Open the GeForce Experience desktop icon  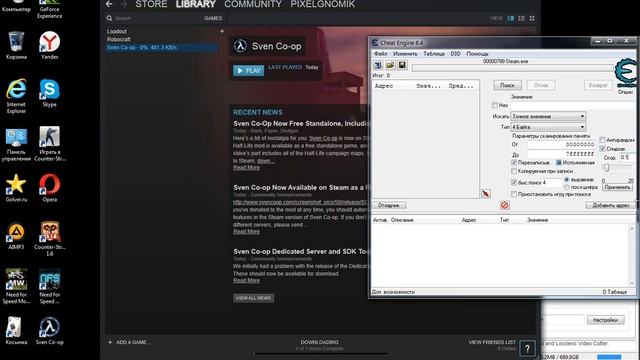pyautogui.click(x=49, y=9)
